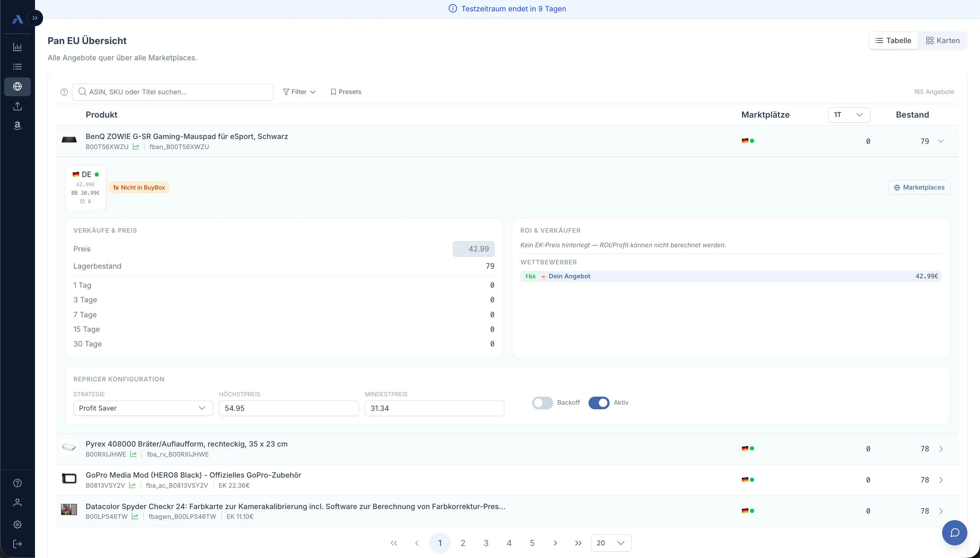
Task: Go to page 2
Action: tap(463, 543)
